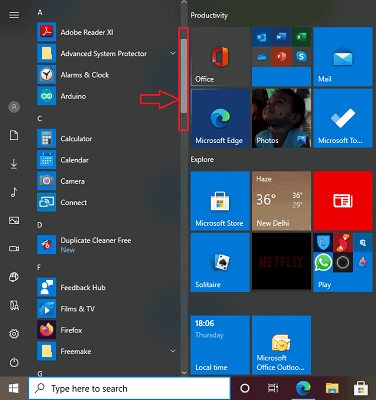Open the Microsoft Office Outlook tile
The image size is (376, 400).
(x=281, y=345)
